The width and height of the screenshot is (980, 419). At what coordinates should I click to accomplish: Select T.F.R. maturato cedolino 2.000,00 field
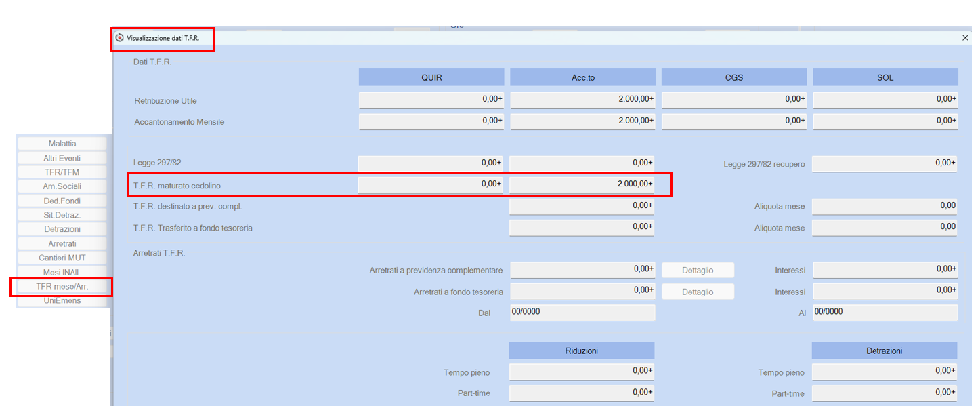pyautogui.click(x=582, y=184)
